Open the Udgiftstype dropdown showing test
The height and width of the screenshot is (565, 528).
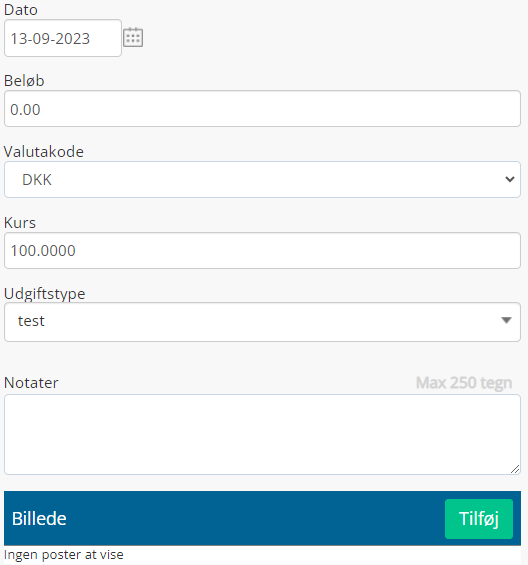click(x=262, y=322)
